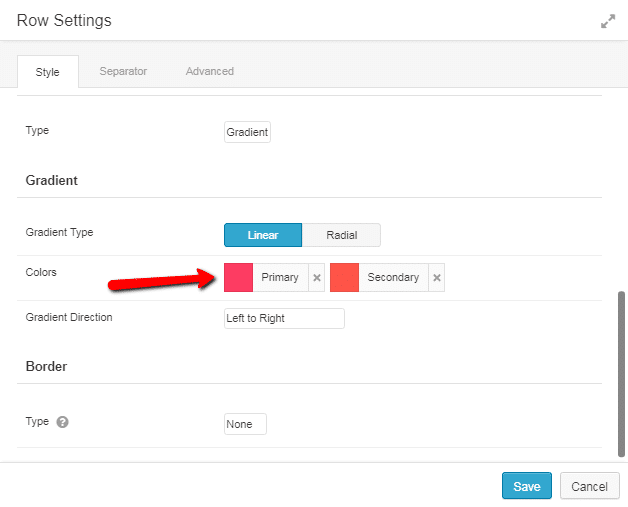Switch to the Style tab
Image resolution: width=628 pixels, height=507 pixels.
48,72
